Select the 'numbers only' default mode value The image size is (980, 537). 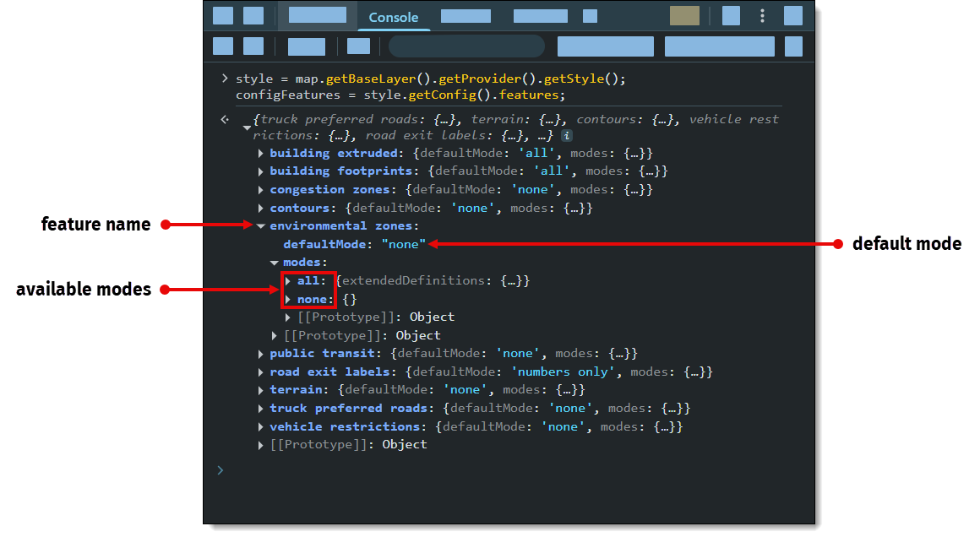pyautogui.click(x=563, y=372)
